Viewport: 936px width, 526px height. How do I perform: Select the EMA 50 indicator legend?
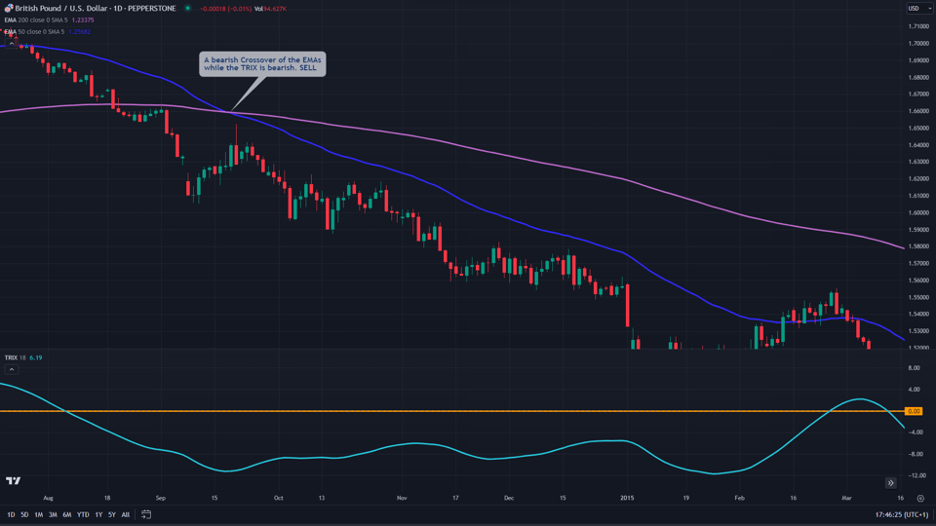(x=35, y=32)
